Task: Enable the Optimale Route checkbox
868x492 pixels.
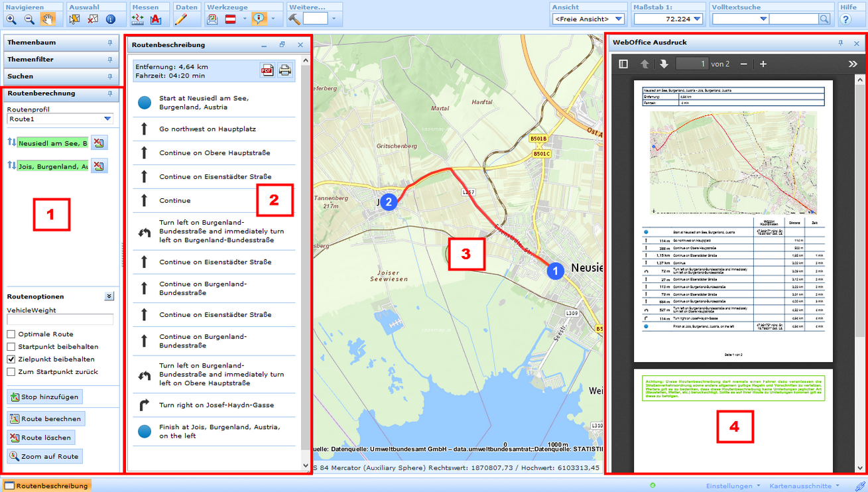Action: tap(11, 334)
